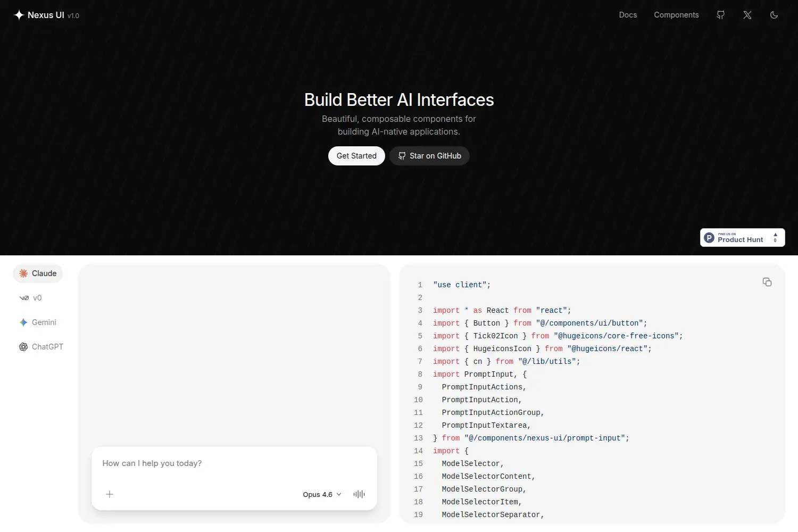
Task: Open the Components nav link
Action: coord(676,15)
